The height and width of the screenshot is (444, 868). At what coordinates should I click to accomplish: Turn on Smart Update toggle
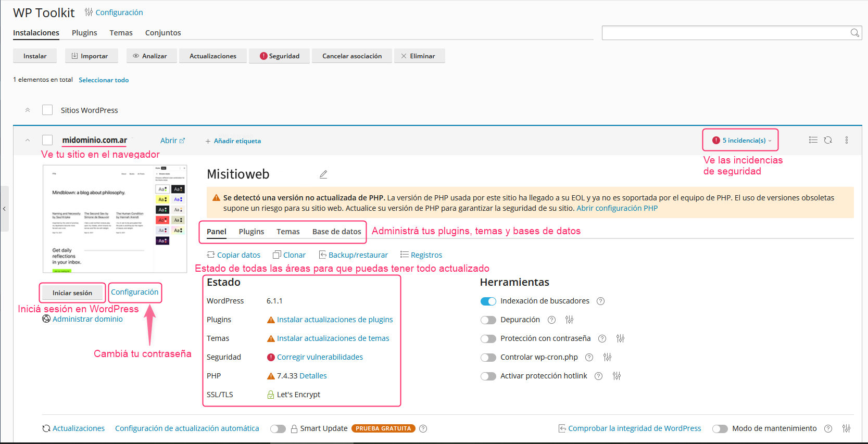coord(278,429)
